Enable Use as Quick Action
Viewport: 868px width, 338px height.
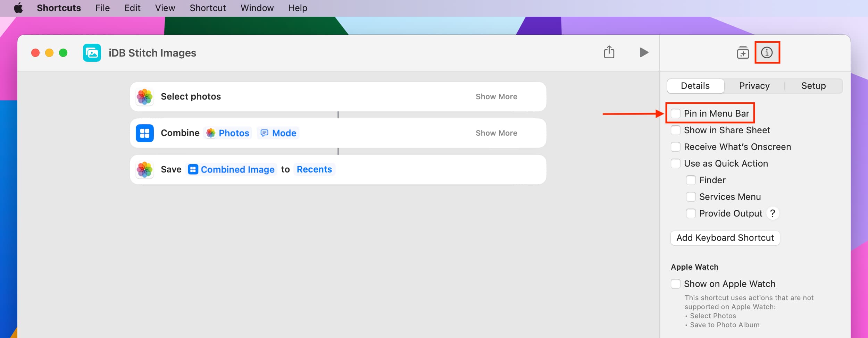click(x=675, y=163)
